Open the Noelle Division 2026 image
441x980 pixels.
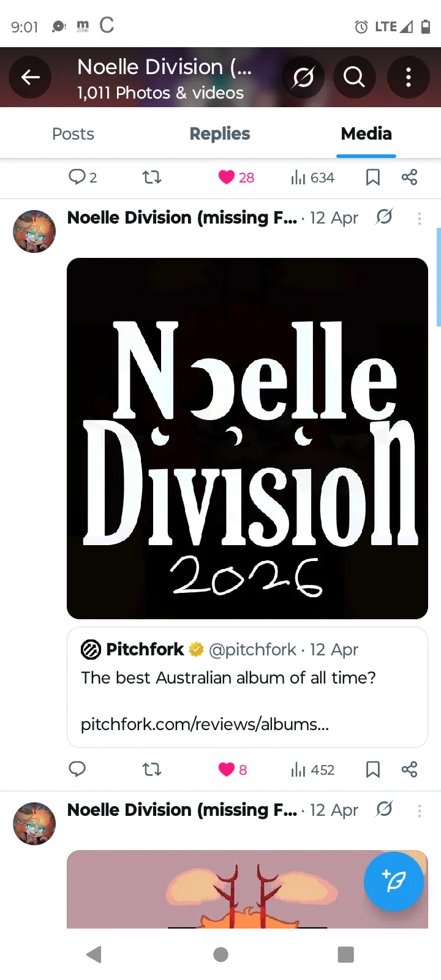click(x=247, y=438)
